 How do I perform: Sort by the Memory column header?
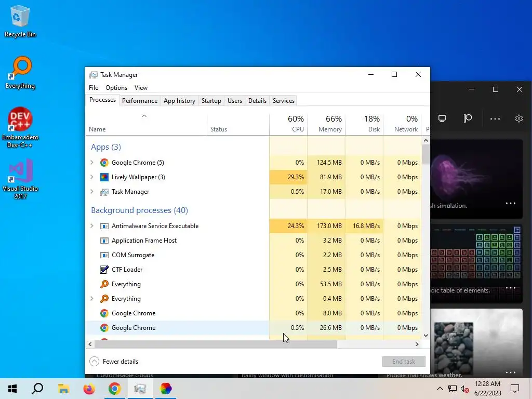tap(326, 124)
